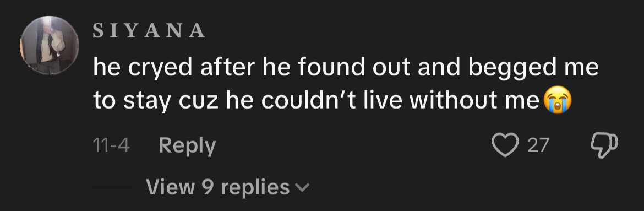Click the Reply link beside 11-4
Viewport: 644px width, 211px height.
point(187,145)
